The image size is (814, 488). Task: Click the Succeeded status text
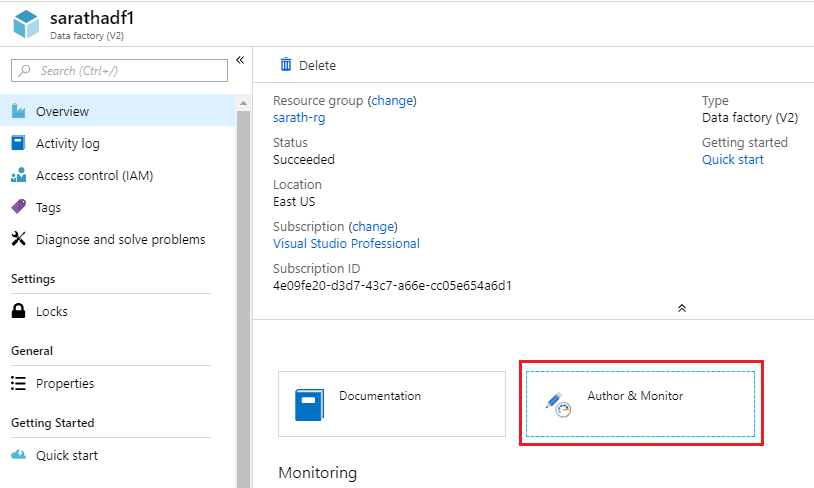tap(304, 159)
